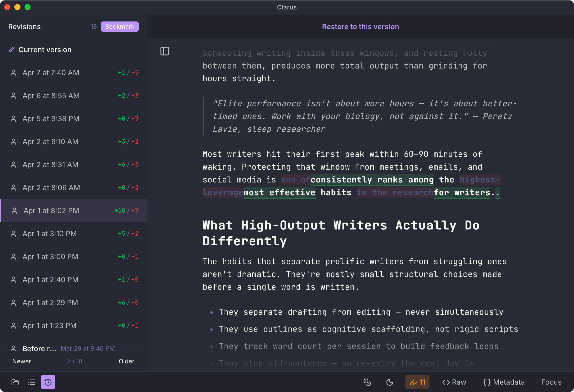Screen dimensions: 574x392
Task: Open revision Apr 1 at 2:29 PM
Action: 73,303
